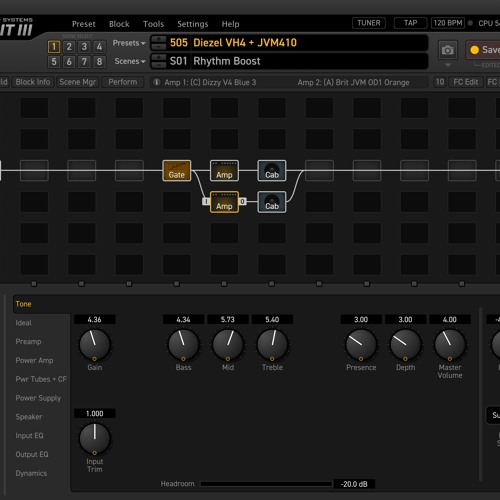500x500 pixels.
Task: Open the Perform view
Action: tap(123, 82)
